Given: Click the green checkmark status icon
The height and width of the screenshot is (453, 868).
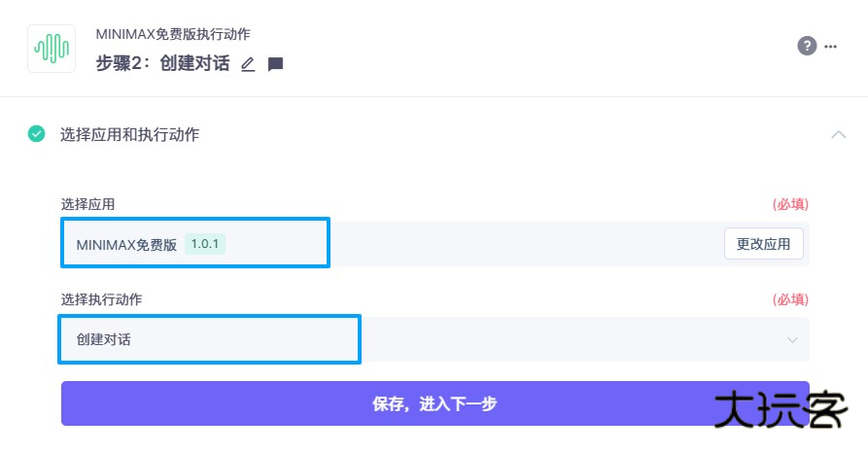Looking at the screenshot, I should click(37, 134).
